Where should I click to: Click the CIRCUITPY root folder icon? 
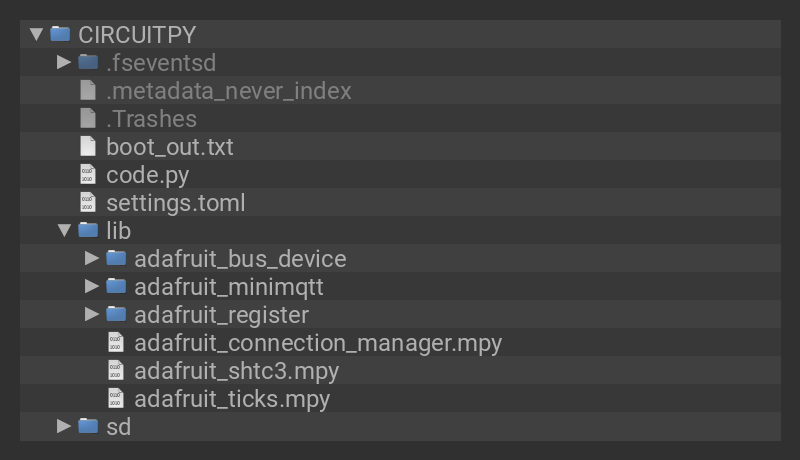click(x=61, y=34)
